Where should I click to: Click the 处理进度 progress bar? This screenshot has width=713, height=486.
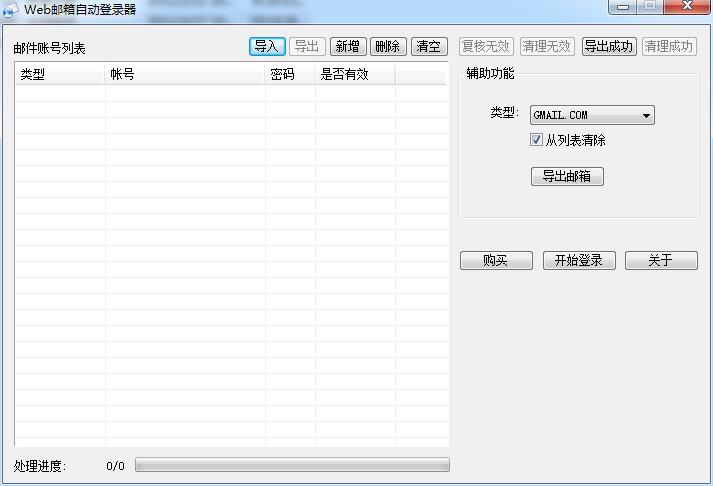(292, 465)
